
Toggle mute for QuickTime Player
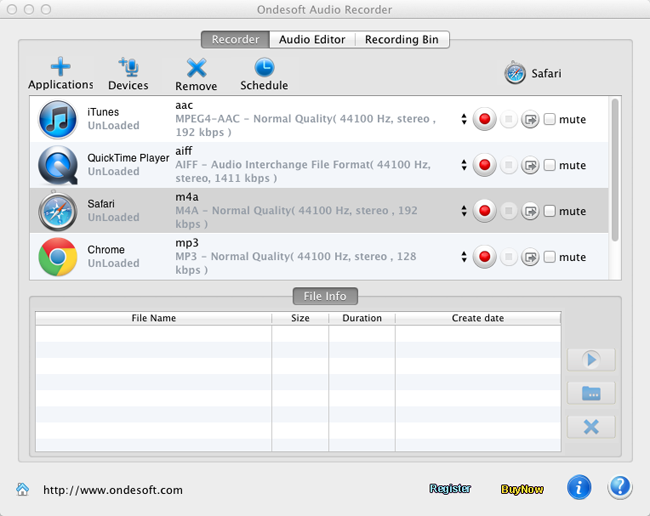[549, 165]
